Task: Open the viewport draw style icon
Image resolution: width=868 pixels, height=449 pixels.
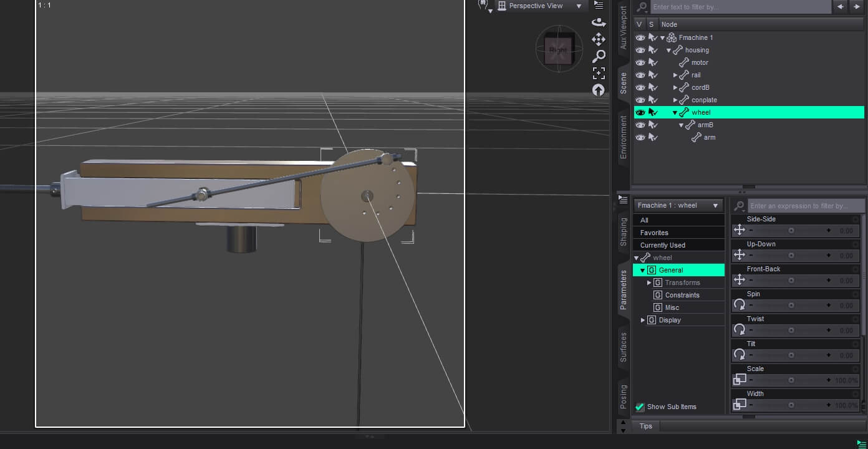Action: pyautogui.click(x=485, y=6)
